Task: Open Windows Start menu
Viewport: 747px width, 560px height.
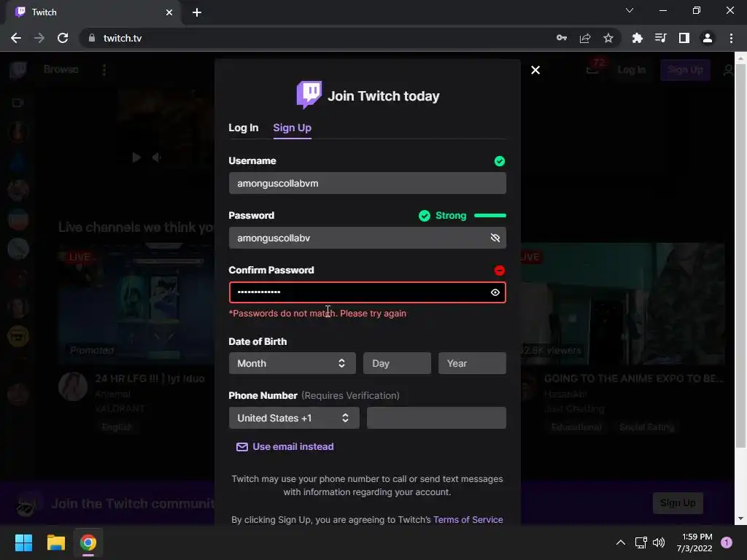Action: point(23,542)
